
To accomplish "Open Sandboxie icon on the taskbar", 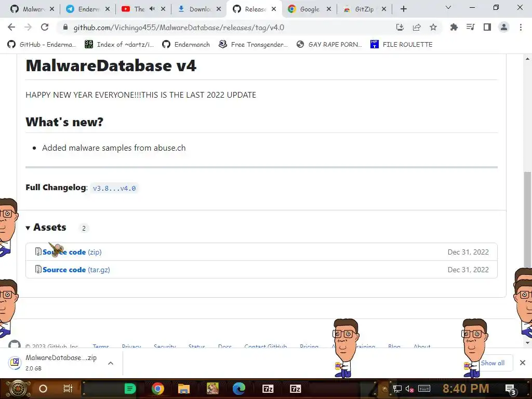I will point(212,389).
